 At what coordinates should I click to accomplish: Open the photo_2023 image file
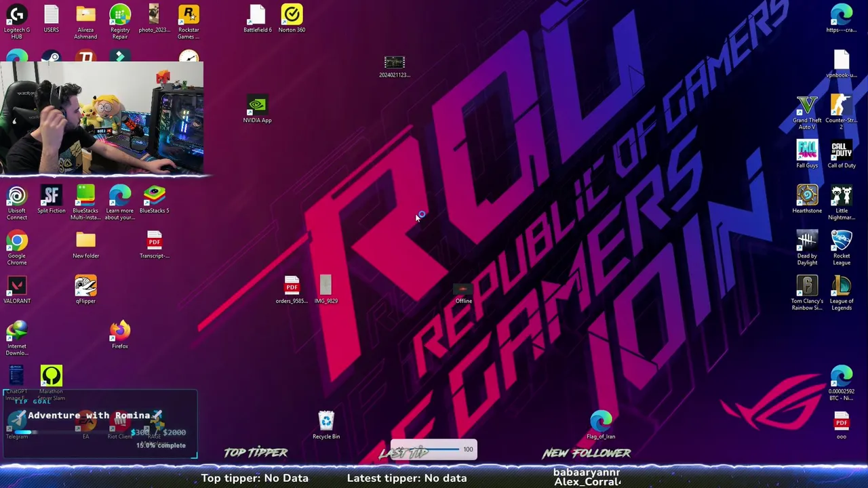click(154, 19)
